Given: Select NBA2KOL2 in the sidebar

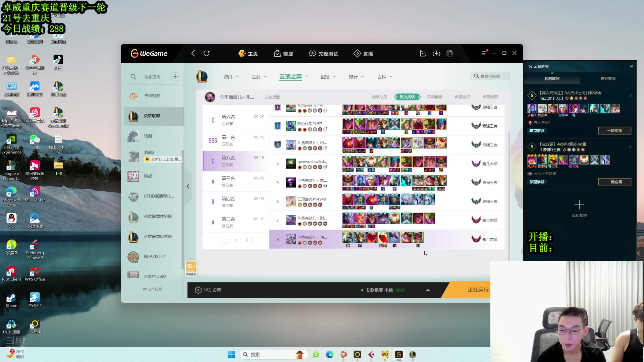Looking at the screenshot, I should pos(154,257).
